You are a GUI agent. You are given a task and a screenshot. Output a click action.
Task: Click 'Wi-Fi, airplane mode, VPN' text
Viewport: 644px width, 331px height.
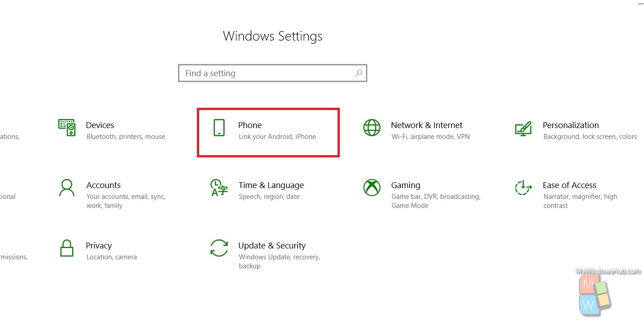(430, 137)
